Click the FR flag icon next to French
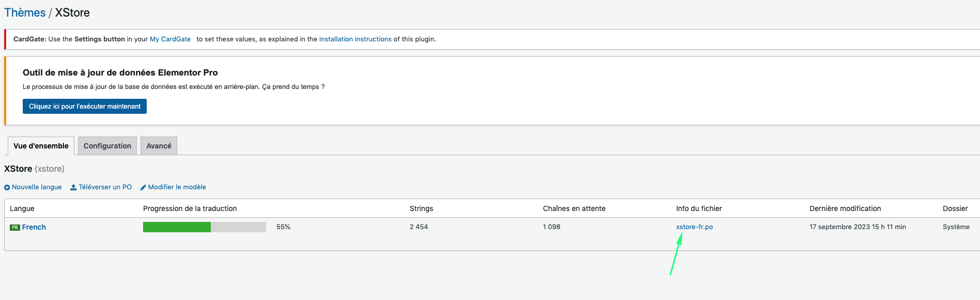The height and width of the screenshot is (300, 980). tap(15, 227)
